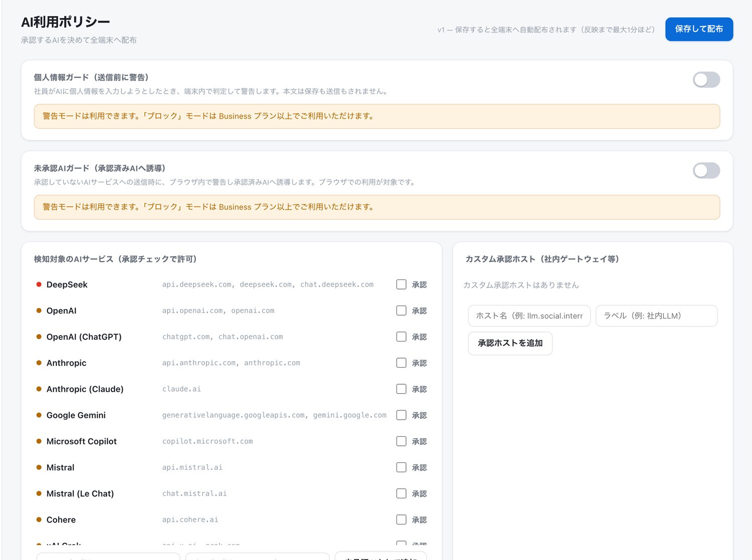This screenshot has width=752, height=560.
Task: Check 承認 for OpenAI api.openai.com
Action: 401,311
